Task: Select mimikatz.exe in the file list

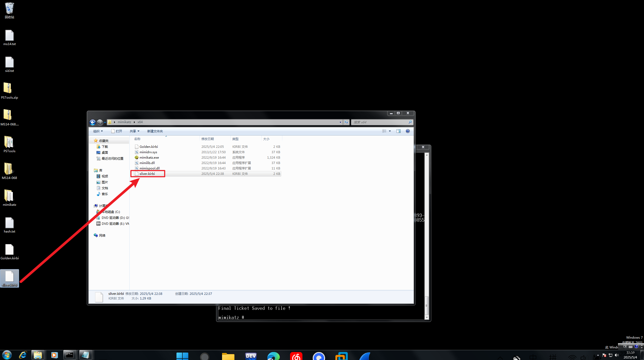Action: (x=149, y=158)
